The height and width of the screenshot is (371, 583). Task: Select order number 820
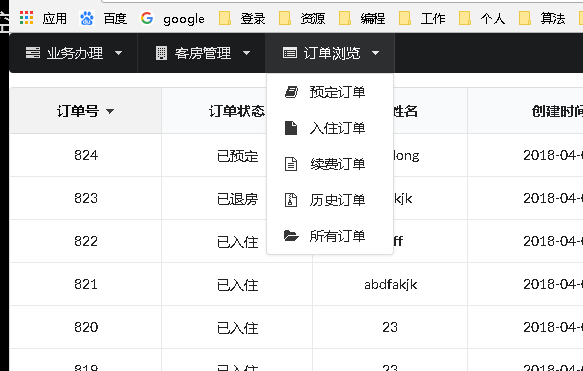point(86,327)
